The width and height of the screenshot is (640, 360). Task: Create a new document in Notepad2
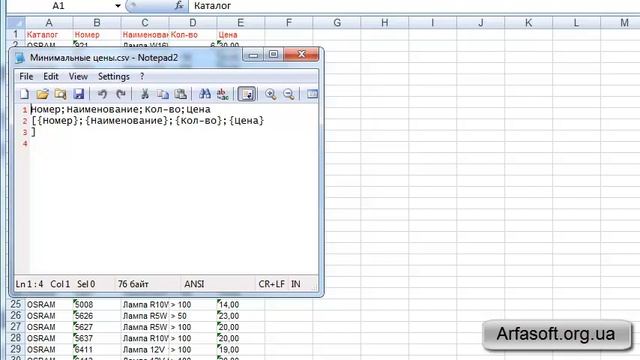24,94
